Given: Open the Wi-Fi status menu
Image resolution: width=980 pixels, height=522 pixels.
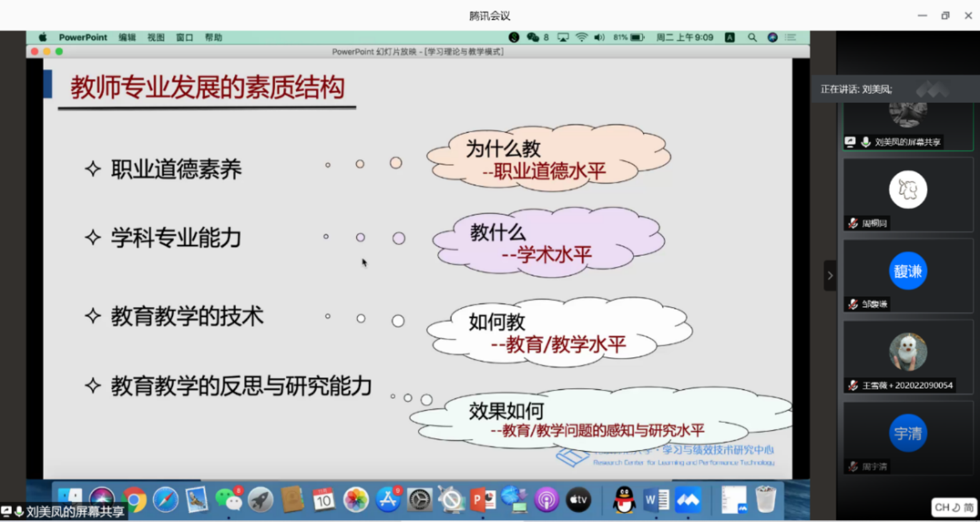Looking at the screenshot, I should (581, 37).
